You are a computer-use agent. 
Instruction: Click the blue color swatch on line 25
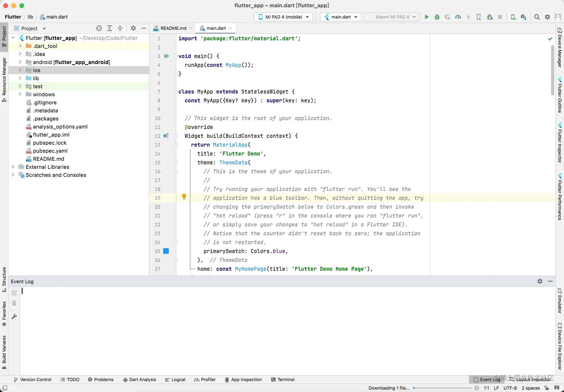pos(166,251)
